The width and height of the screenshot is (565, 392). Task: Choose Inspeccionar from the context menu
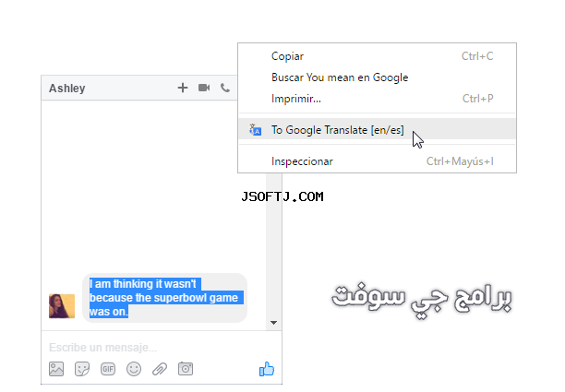tap(378, 161)
